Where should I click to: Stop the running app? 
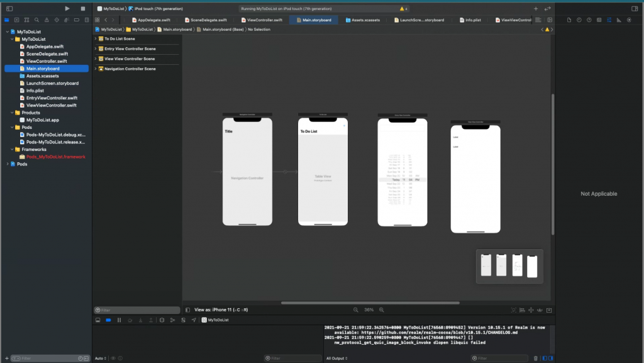pyautogui.click(x=82, y=9)
